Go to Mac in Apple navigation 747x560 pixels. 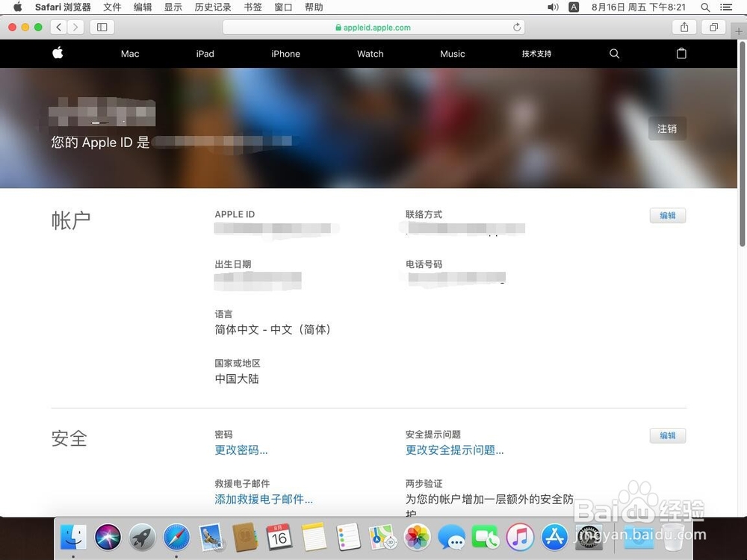[130, 54]
